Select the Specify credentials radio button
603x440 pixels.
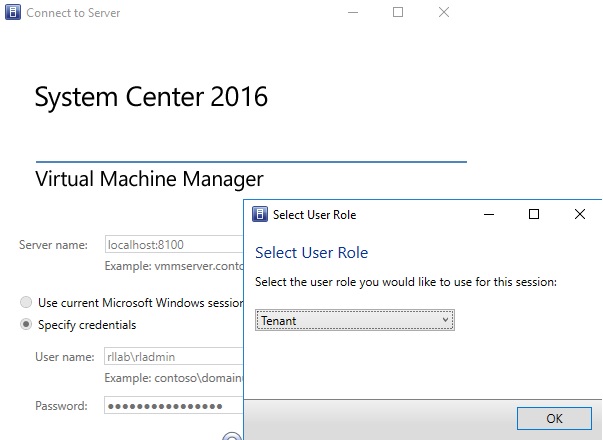(26, 325)
